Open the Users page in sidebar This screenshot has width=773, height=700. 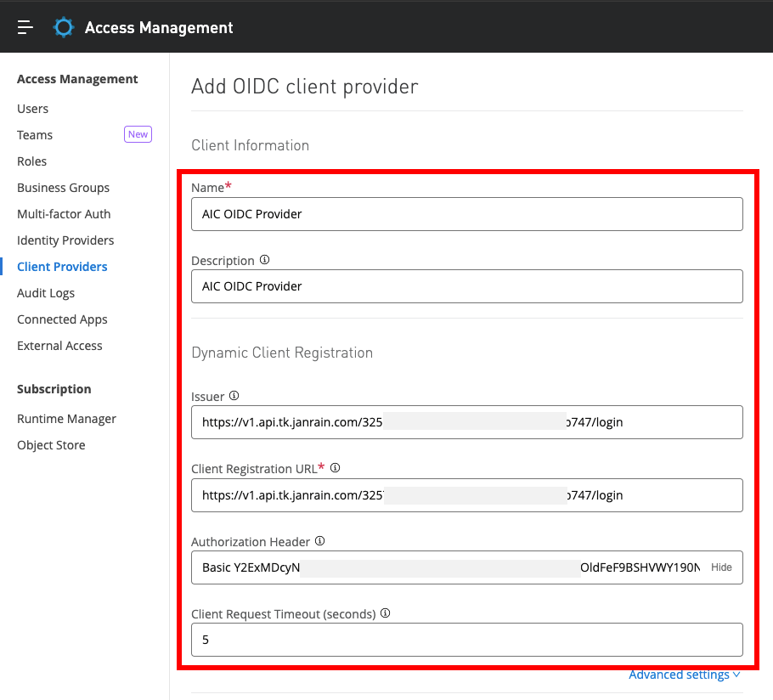pyautogui.click(x=32, y=109)
